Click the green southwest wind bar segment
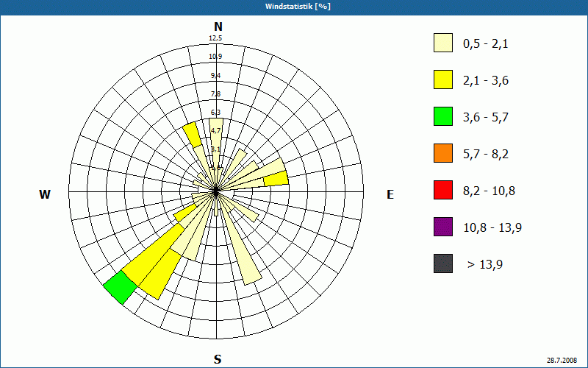This screenshot has height=368, width=588. point(121,287)
